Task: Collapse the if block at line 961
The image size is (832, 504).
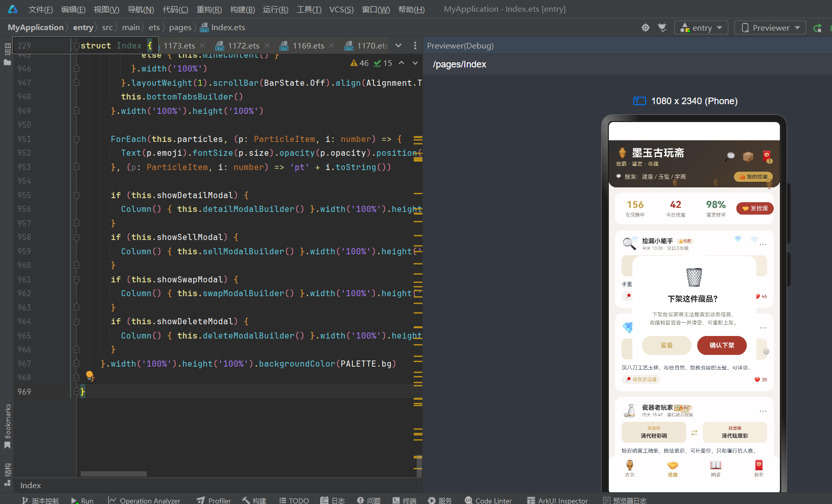Action: click(76, 279)
